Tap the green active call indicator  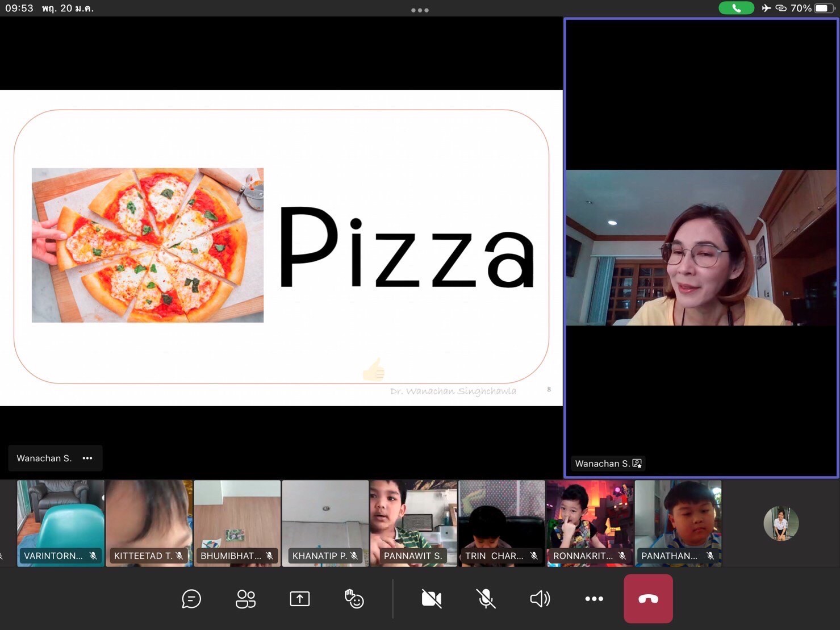point(736,8)
